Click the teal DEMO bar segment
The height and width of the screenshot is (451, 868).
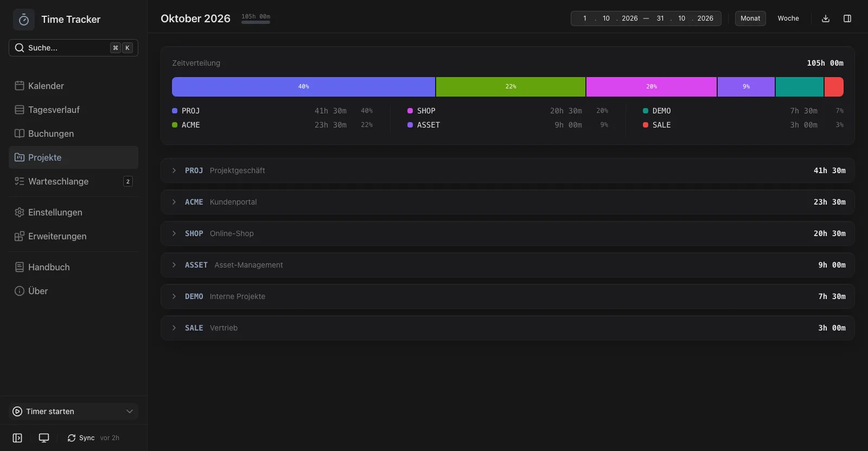800,87
